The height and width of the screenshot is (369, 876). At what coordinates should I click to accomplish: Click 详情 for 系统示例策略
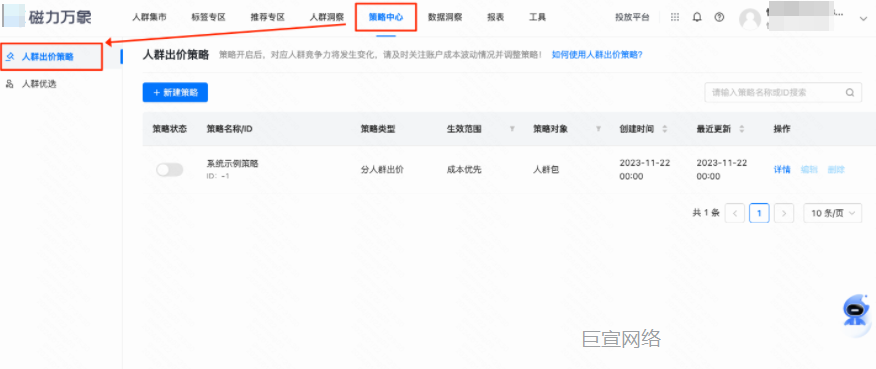(x=782, y=169)
